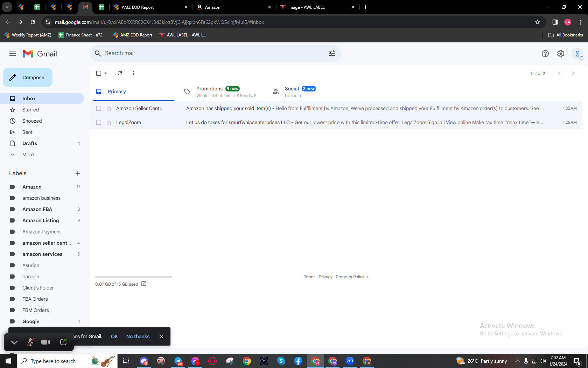Viewport: 588px width, 368px height.
Task: Open search options filter icon
Action: (332, 53)
